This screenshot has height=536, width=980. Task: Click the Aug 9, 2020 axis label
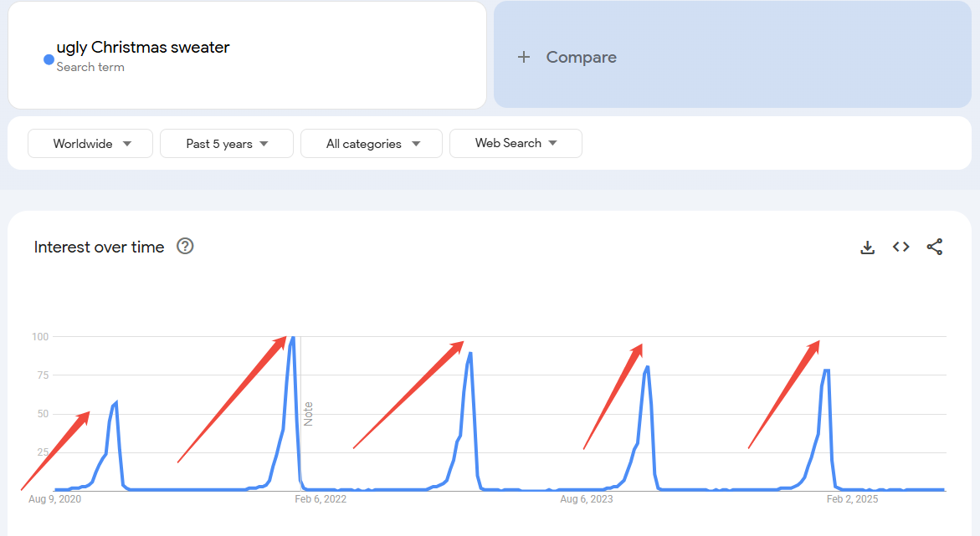pyautogui.click(x=54, y=498)
